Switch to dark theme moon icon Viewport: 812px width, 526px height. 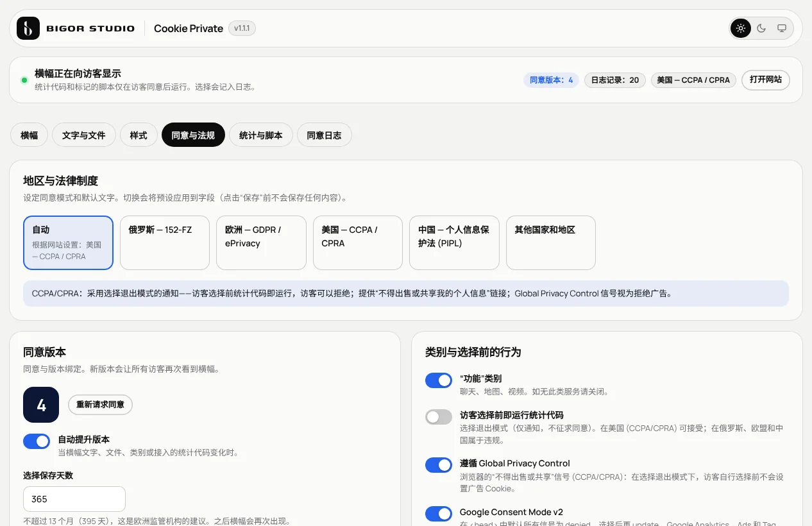coord(761,28)
